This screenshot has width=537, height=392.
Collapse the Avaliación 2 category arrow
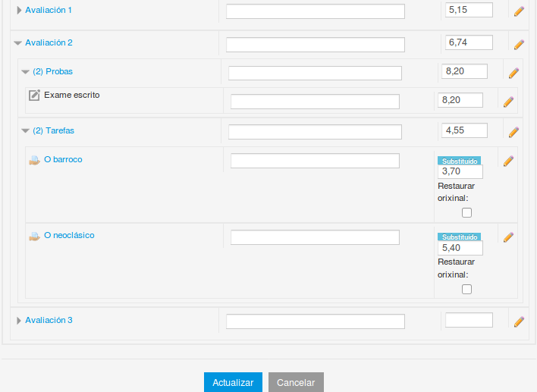click(x=18, y=43)
